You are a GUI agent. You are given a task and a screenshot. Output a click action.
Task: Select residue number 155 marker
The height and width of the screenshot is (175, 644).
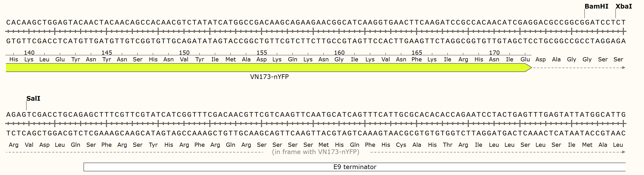262,53
